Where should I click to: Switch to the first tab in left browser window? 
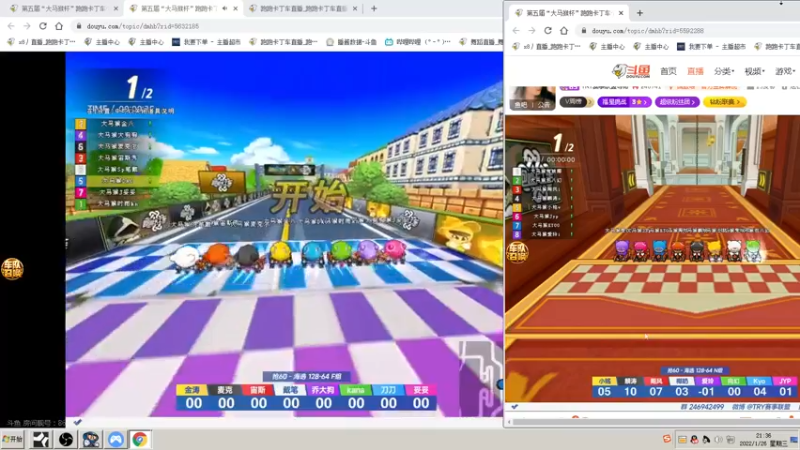(62, 8)
